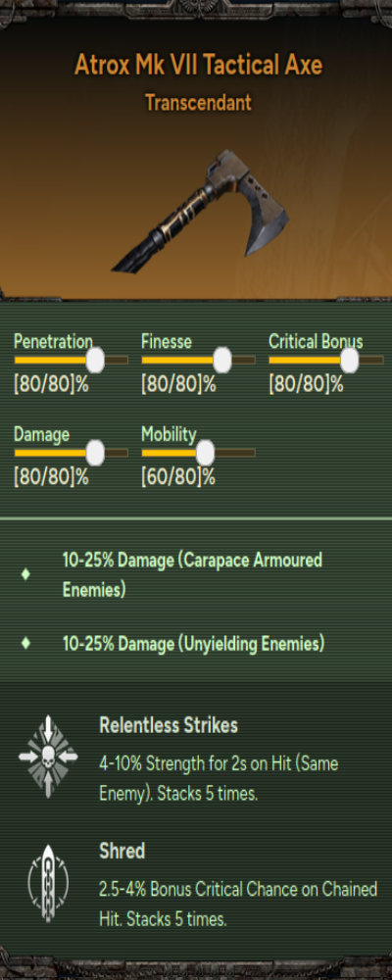This screenshot has width=392, height=980.
Task: Click the 10-25% Damage Unyielding Enemies perk text
Action: 193,643
